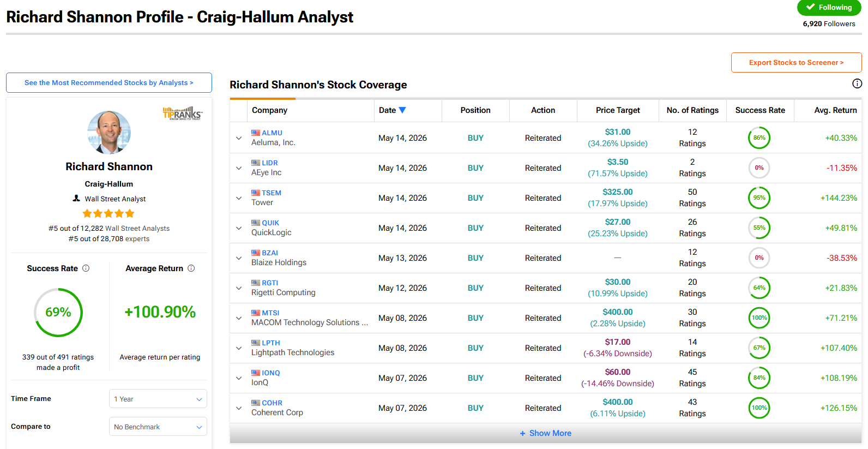
Task: Open the ALMU ticker link
Action: click(272, 133)
